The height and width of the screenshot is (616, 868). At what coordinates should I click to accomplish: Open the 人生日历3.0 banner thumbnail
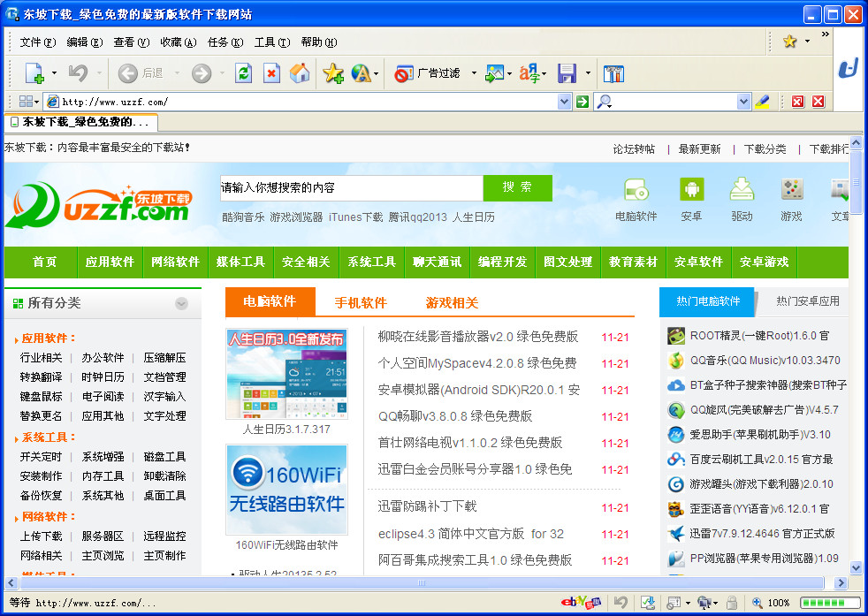click(x=286, y=374)
